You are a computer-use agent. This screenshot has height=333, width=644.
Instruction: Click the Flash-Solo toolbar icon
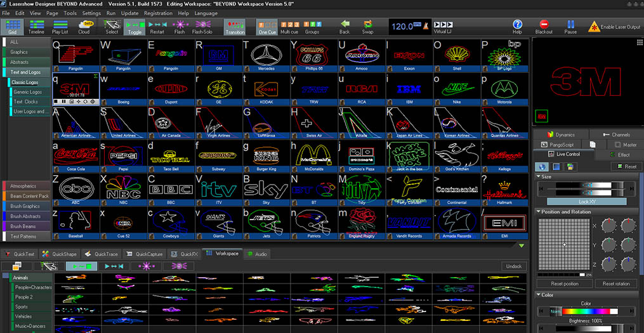202,26
